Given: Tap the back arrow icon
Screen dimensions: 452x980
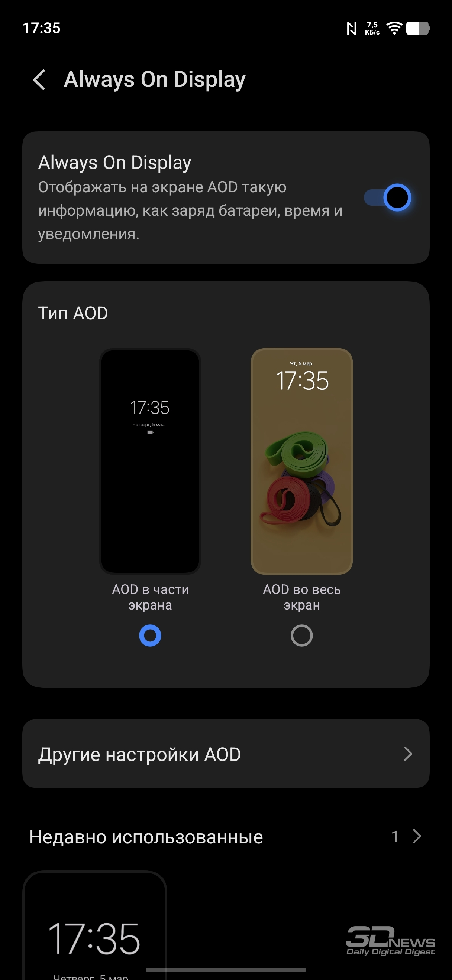Looking at the screenshot, I should (39, 80).
